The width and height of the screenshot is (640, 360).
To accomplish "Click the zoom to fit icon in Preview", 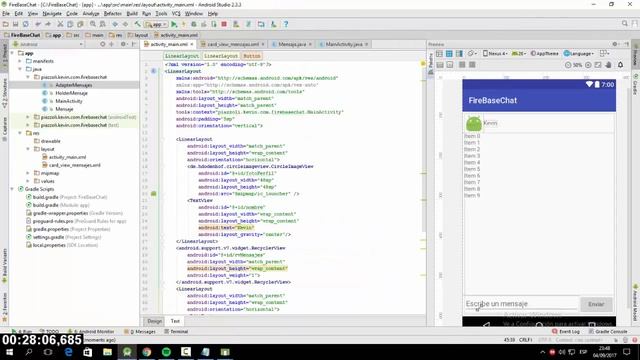I will 598,65.
